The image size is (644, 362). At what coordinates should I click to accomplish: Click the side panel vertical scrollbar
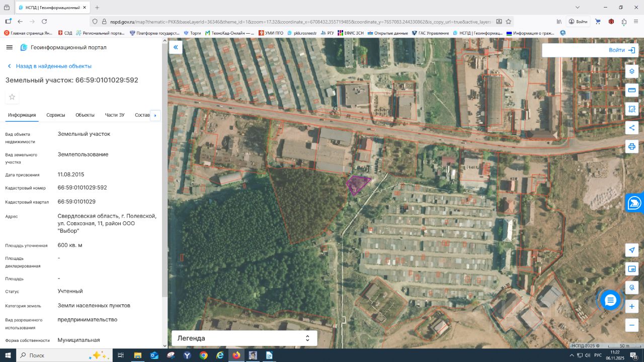164,171
